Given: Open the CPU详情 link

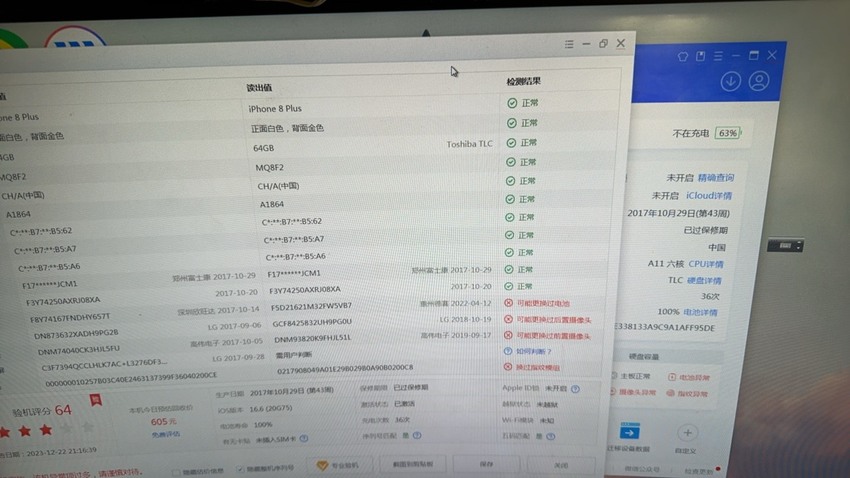Looking at the screenshot, I should point(706,264).
